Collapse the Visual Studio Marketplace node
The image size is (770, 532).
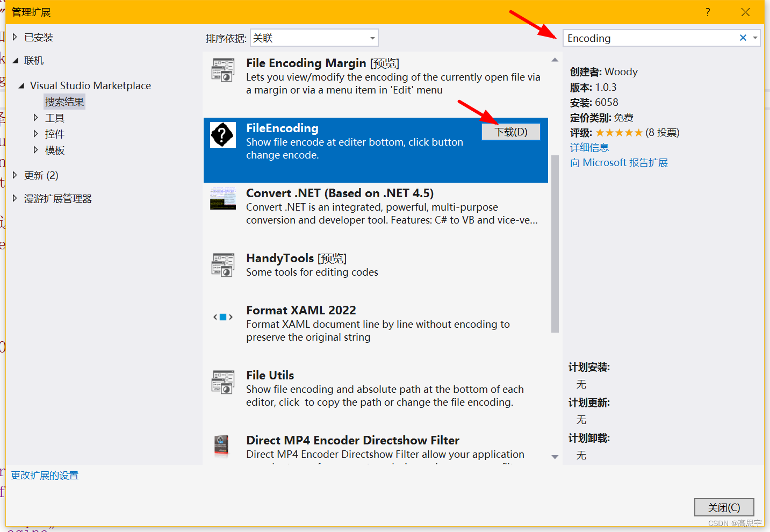point(21,86)
